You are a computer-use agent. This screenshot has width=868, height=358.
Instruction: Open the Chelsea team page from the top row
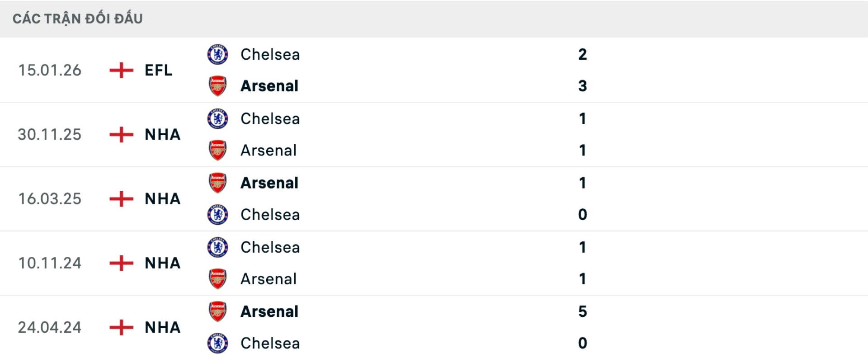(269, 54)
